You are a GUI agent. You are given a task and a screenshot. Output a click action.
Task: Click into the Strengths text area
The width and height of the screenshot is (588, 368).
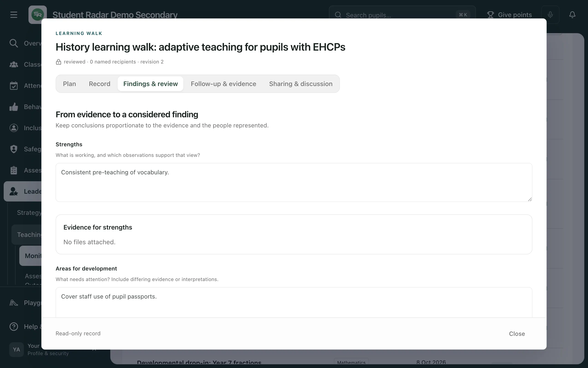[x=294, y=182]
